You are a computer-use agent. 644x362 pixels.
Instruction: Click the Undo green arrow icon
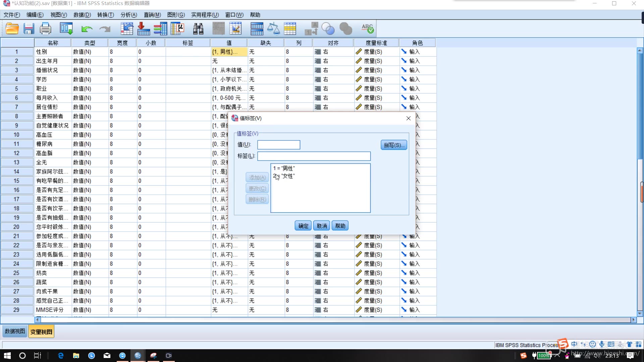point(87,29)
